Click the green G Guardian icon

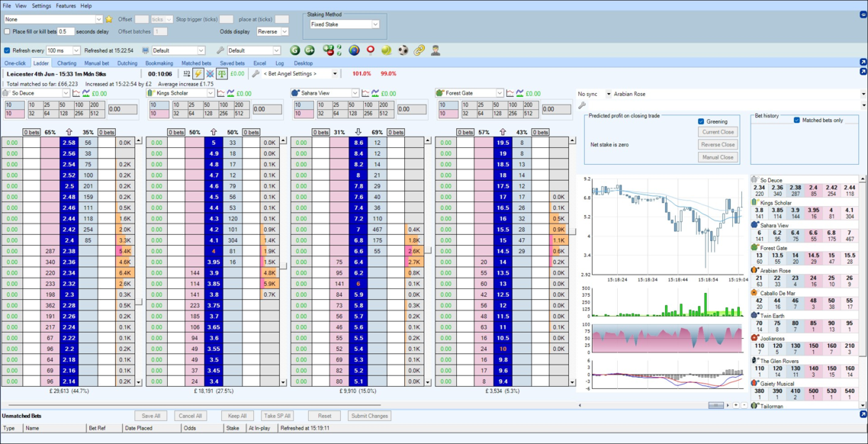294,50
